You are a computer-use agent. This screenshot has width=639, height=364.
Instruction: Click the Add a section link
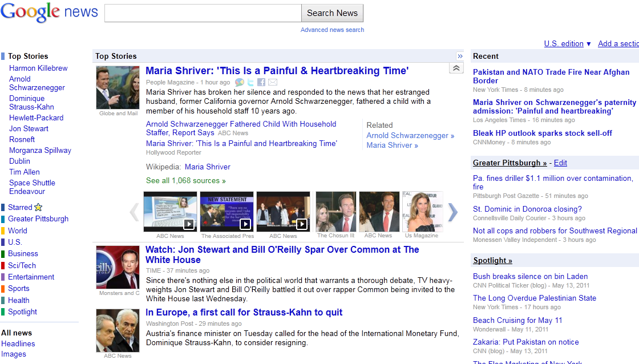pyautogui.click(x=618, y=43)
